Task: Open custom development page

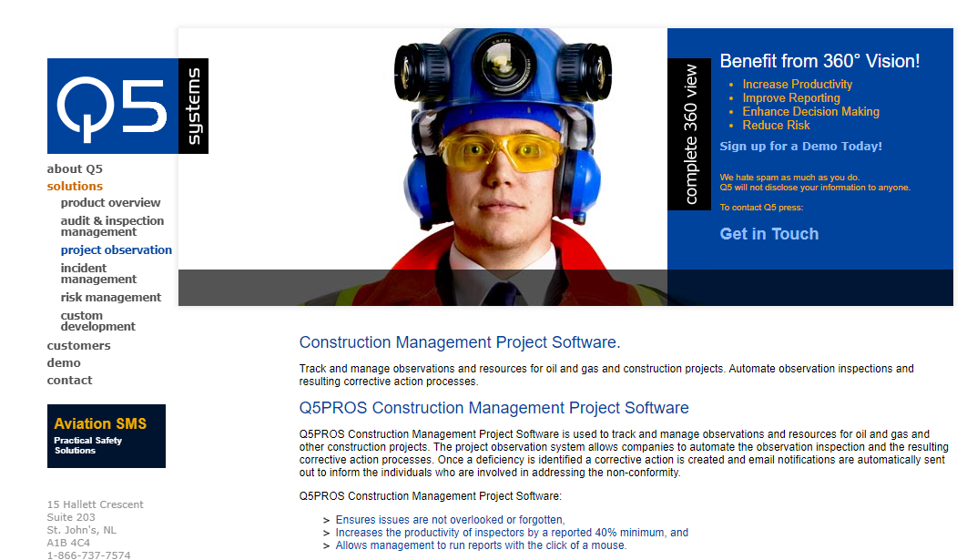Action: [97, 321]
